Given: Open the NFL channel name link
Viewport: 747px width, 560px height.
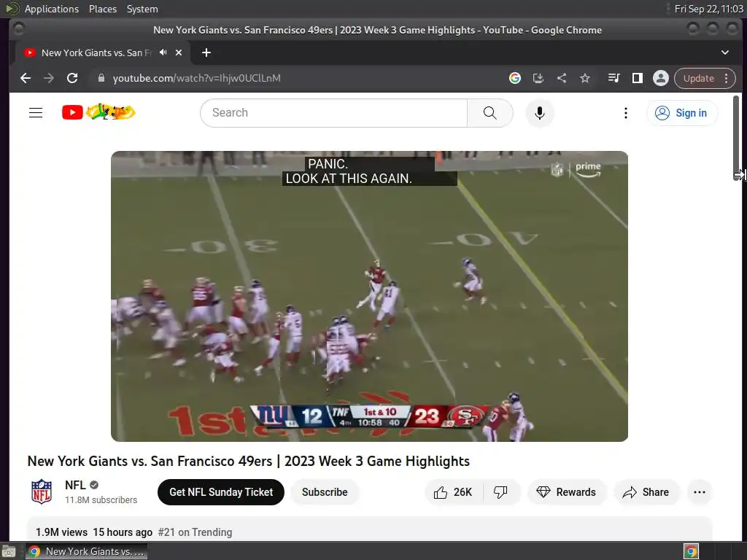Looking at the screenshot, I should [75, 485].
